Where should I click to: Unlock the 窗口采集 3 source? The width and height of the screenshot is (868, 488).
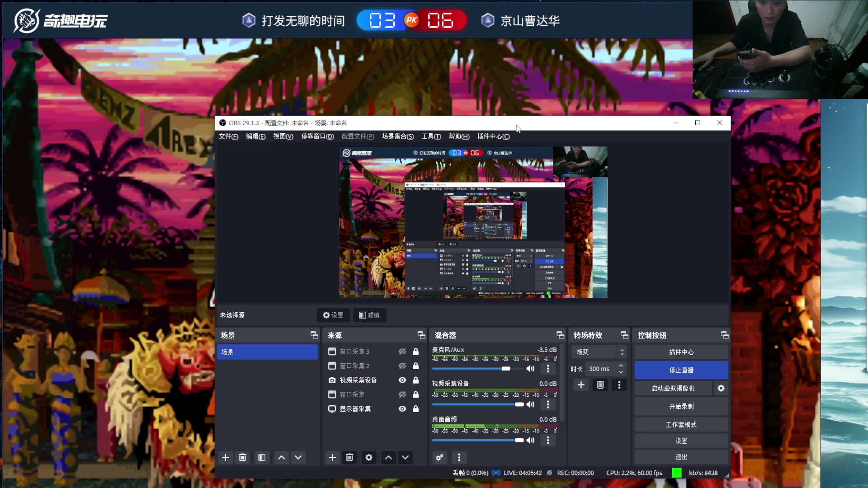pos(415,352)
